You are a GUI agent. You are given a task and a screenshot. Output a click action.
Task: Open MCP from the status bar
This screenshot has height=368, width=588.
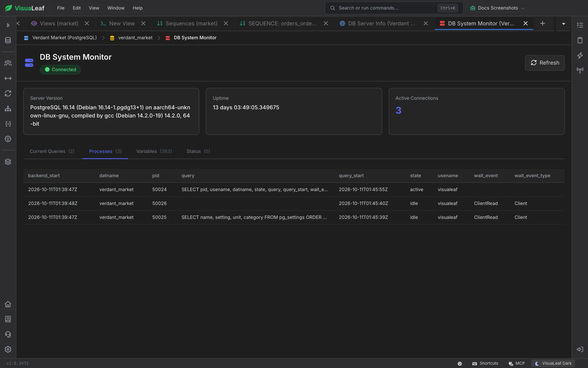517,364
